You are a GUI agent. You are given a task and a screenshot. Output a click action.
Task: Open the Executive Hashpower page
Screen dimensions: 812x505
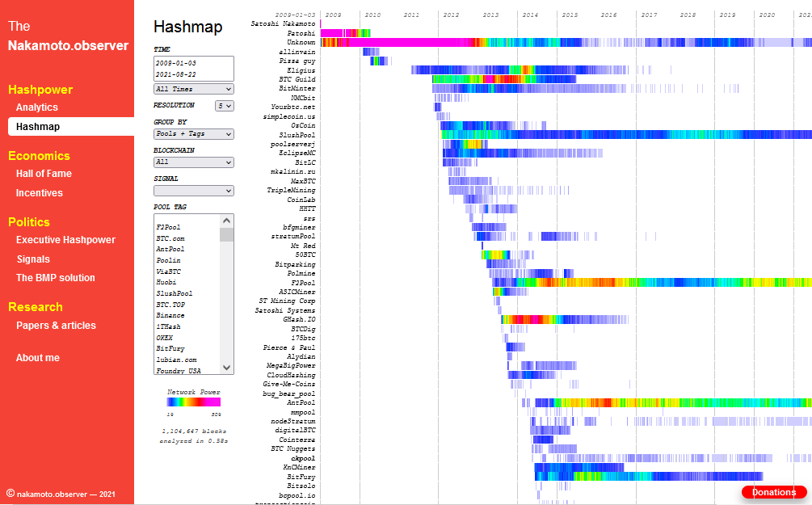pos(65,240)
